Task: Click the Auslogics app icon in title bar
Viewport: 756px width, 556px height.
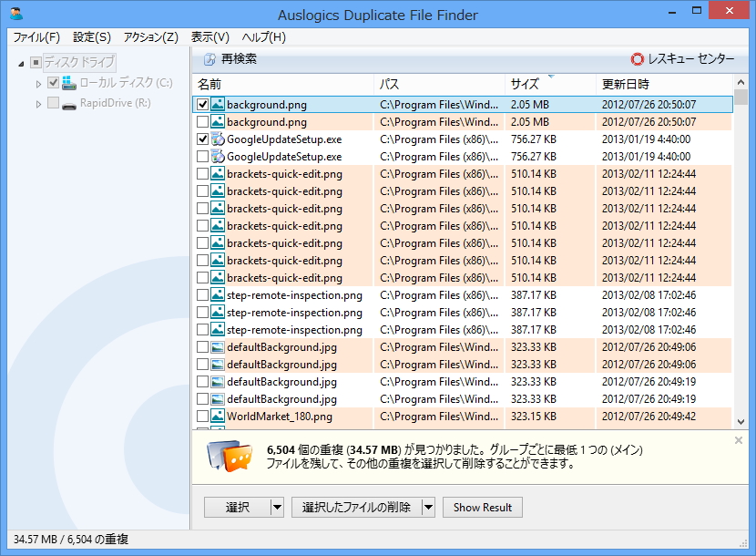Action: [x=16, y=13]
